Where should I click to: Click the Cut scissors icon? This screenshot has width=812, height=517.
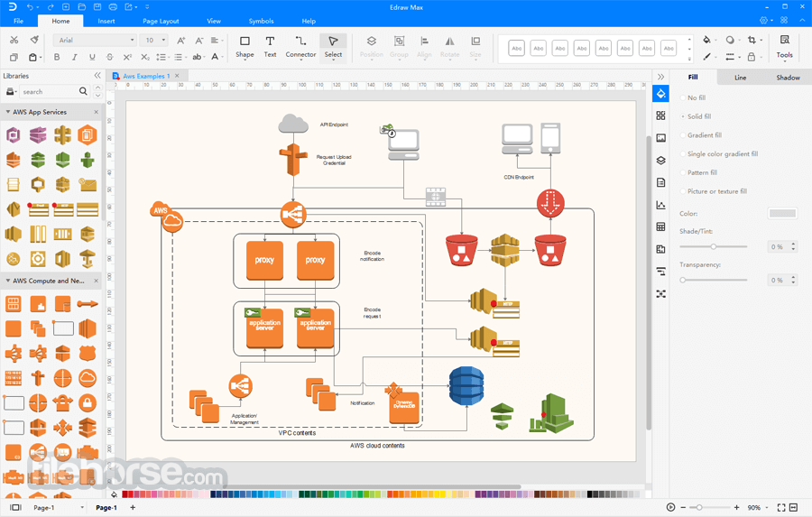coord(14,40)
